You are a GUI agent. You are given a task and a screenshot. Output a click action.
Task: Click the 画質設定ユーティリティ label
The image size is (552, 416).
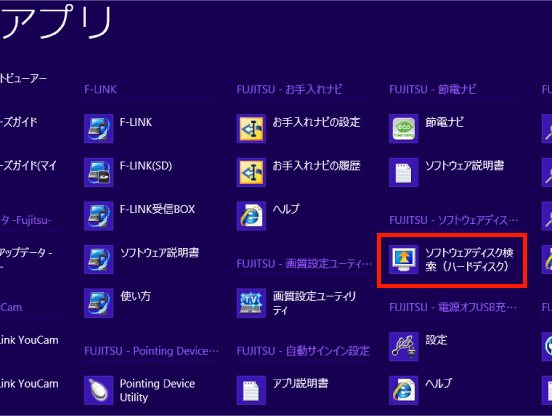pos(314,303)
